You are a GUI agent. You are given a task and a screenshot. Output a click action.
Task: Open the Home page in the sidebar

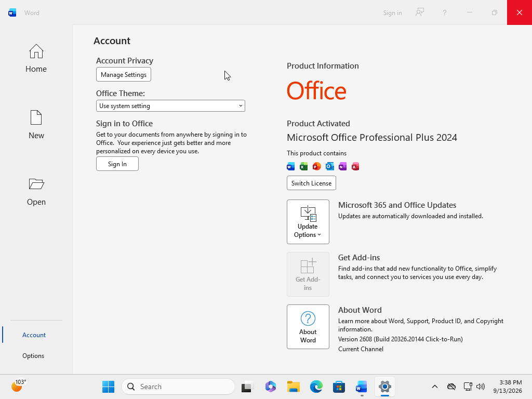tap(36, 58)
